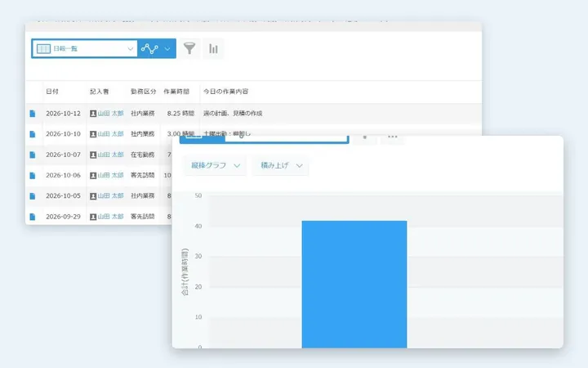Expand the 縦棒グラフ chart type dropdown

point(216,165)
